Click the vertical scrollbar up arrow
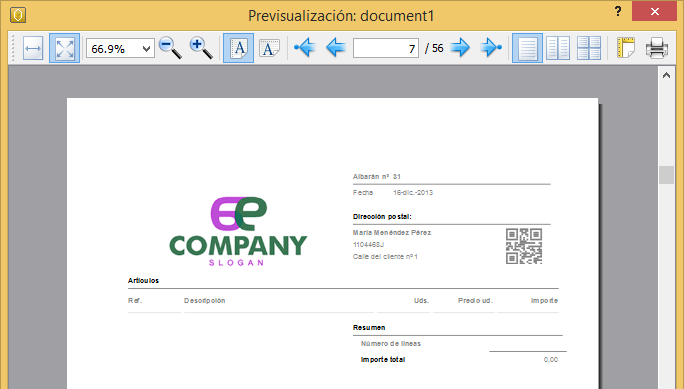The height and width of the screenshot is (389, 684). (666, 75)
